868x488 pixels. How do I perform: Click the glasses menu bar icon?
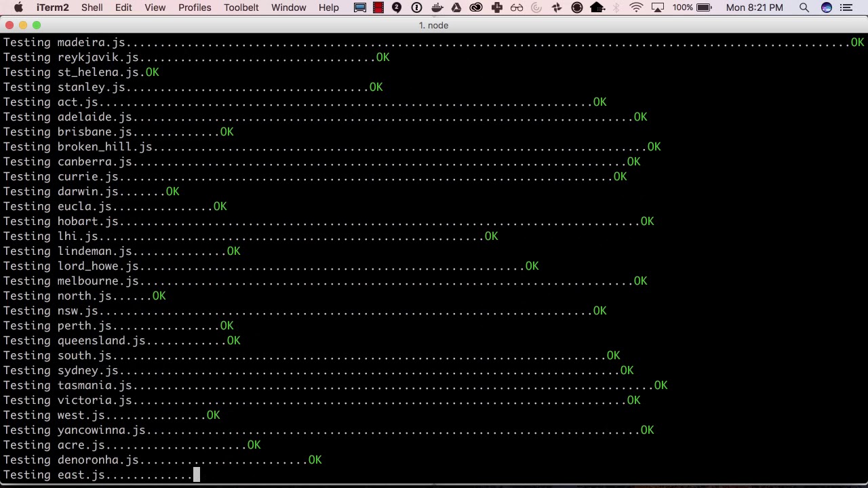(x=517, y=7)
